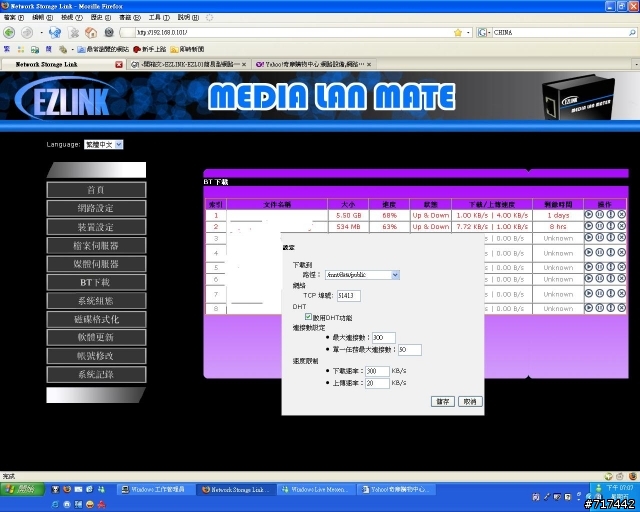Screen dimensions: 640x512
Task: Remove the torrent in row 3
Action: pos(622,237)
